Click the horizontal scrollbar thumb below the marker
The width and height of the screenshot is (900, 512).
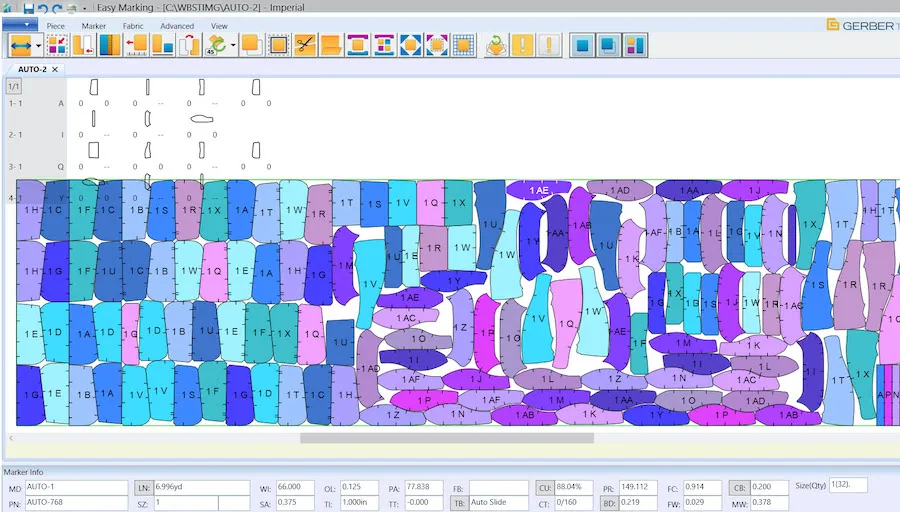[x=447, y=438]
